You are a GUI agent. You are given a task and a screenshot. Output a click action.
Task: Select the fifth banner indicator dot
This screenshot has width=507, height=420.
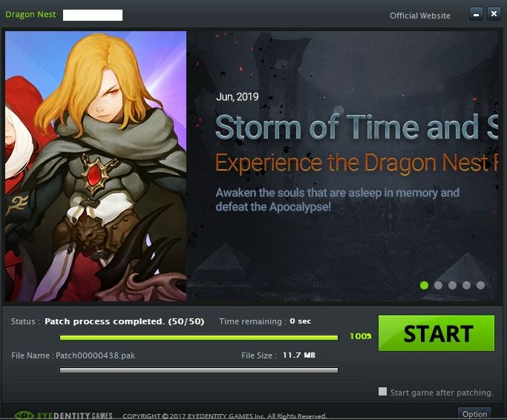click(x=480, y=285)
